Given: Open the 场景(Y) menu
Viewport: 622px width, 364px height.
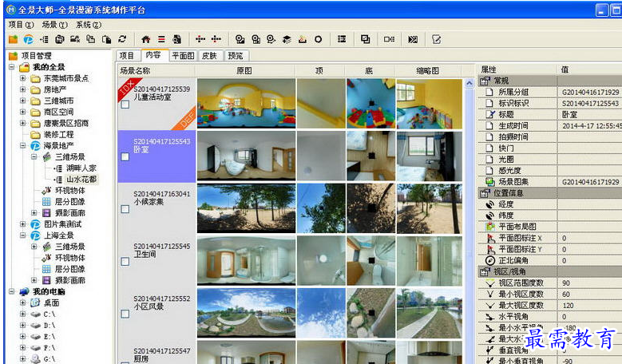Looking at the screenshot, I should point(55,25).
